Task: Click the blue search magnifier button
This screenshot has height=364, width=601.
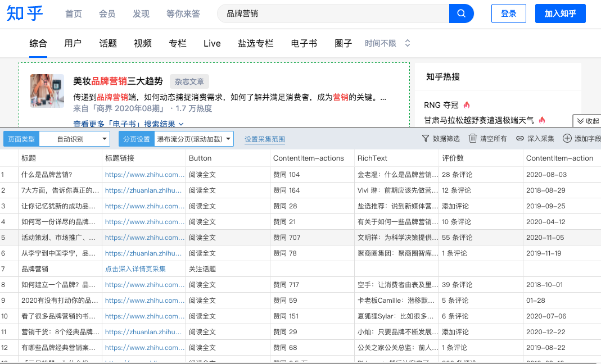Action: 461,13
